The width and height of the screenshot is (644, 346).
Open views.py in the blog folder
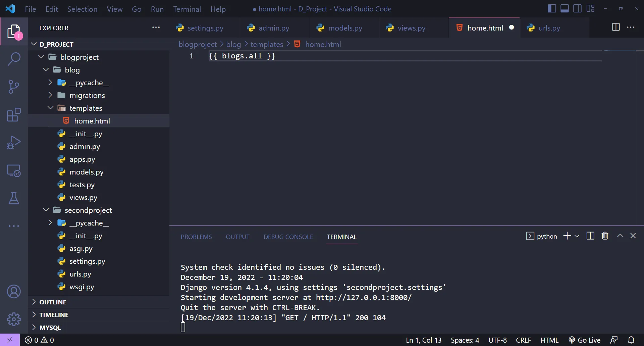(99, 197)
